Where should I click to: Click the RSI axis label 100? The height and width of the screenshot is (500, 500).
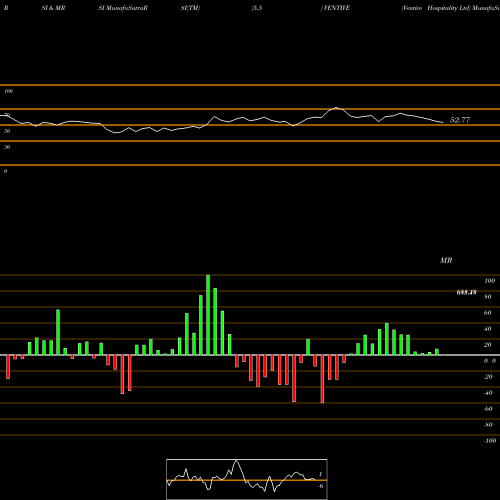(x=8, y=91)
